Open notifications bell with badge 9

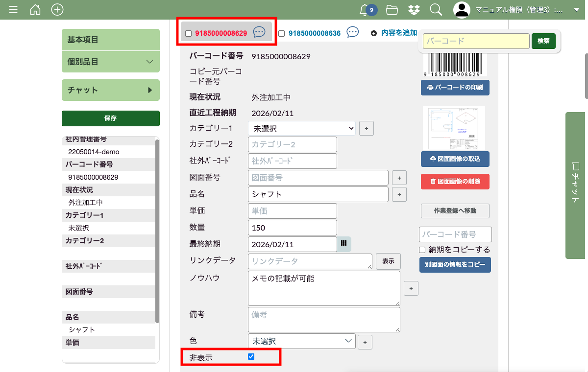[365, 10]
